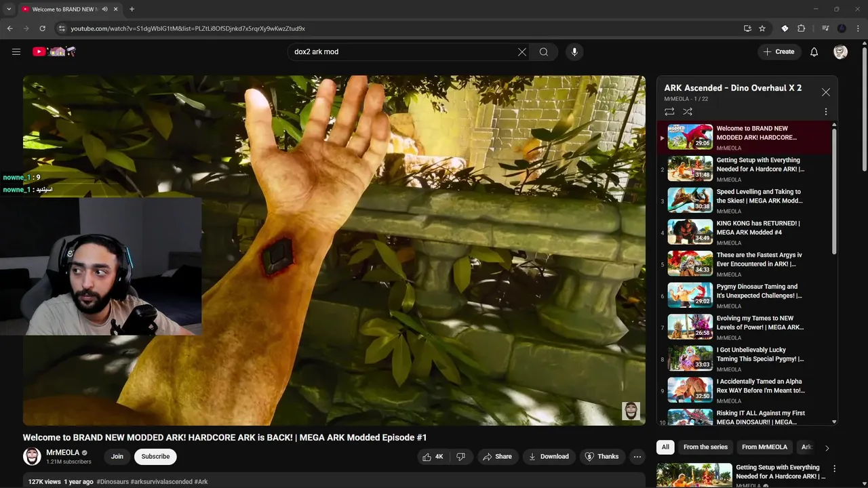Open more actions ellipsis under video
The width and height of the screenshot is (868, 488).
[637, 457]
